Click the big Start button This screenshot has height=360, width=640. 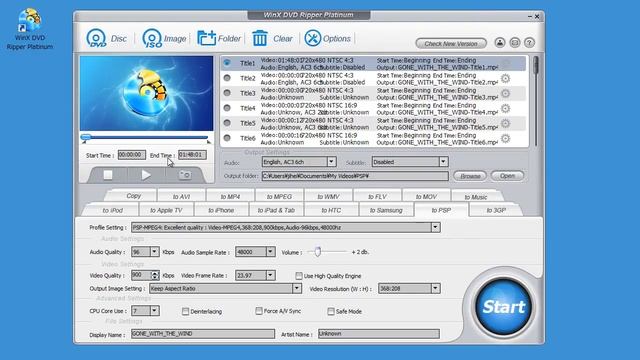tap(504, 307)
